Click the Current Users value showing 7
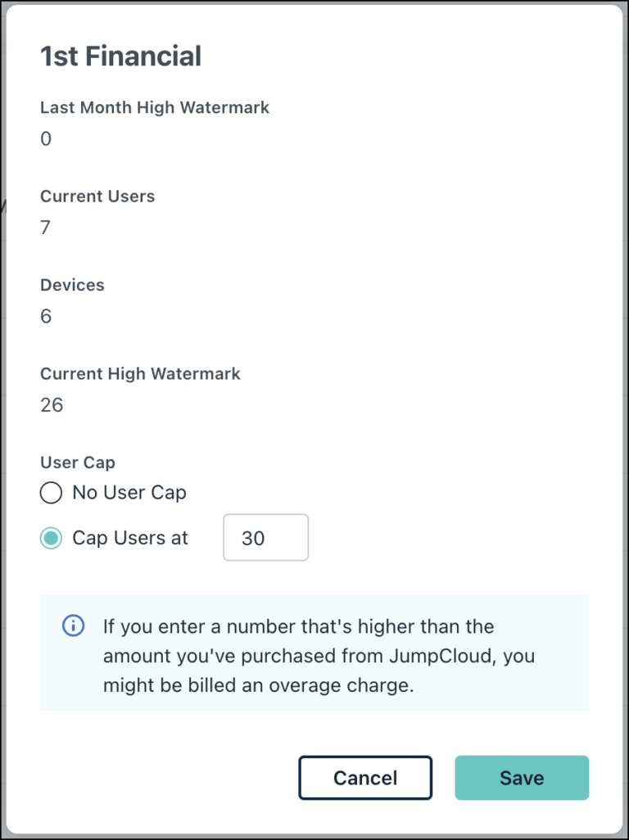 (x=46, y=228)
